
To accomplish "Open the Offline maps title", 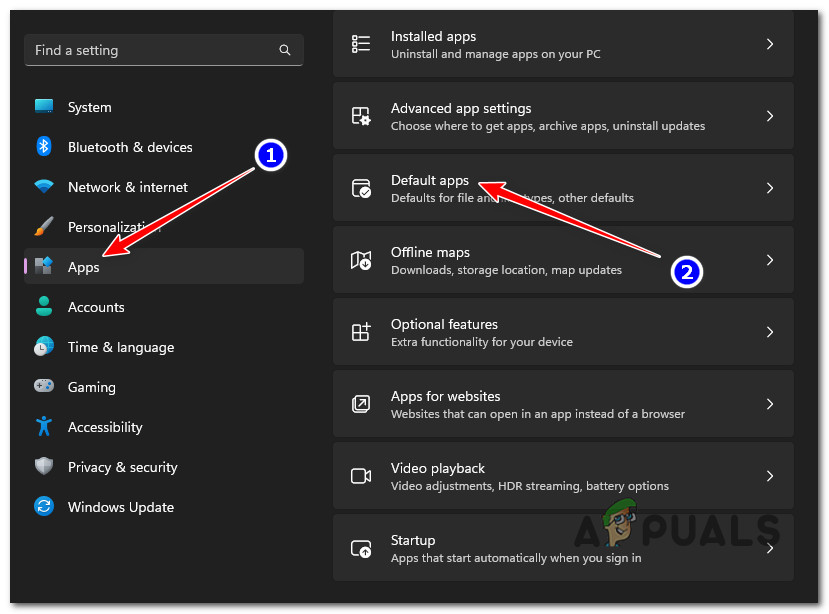I will [x=430, y=252].
